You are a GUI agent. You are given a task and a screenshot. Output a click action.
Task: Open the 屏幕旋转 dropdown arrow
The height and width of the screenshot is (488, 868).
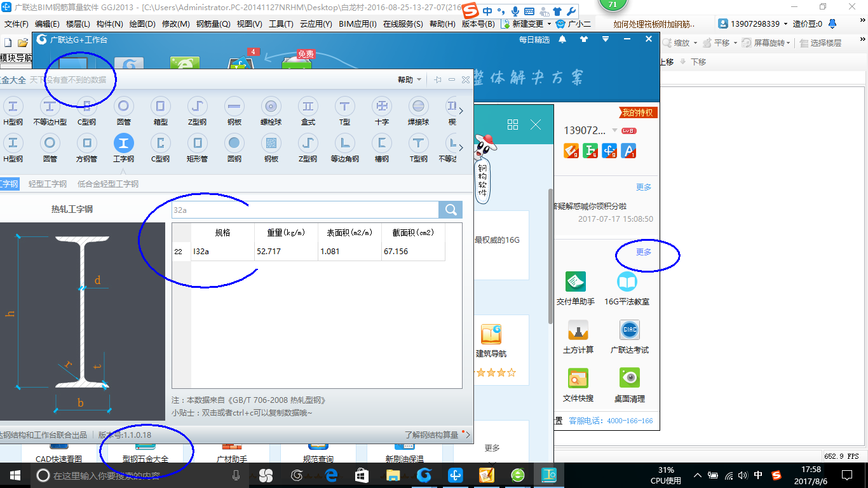[x=789, y=43]
